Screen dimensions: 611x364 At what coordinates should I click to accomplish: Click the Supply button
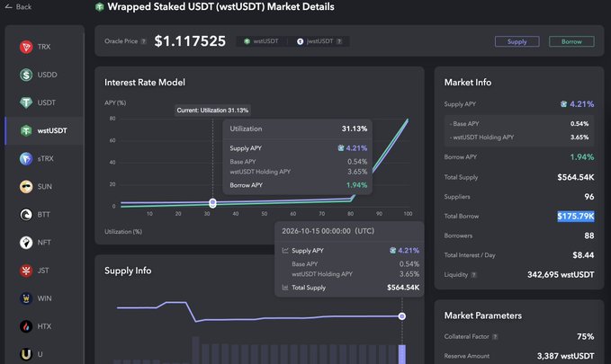(517, 41)
